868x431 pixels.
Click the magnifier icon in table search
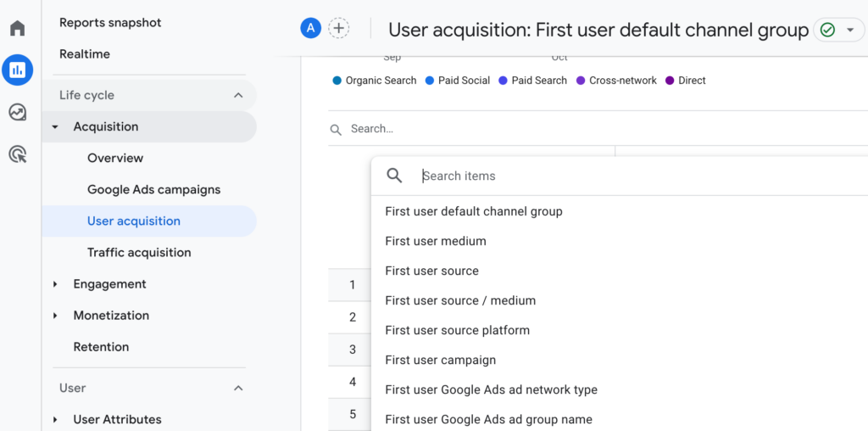pyautogui.click(x=336, y=129)
